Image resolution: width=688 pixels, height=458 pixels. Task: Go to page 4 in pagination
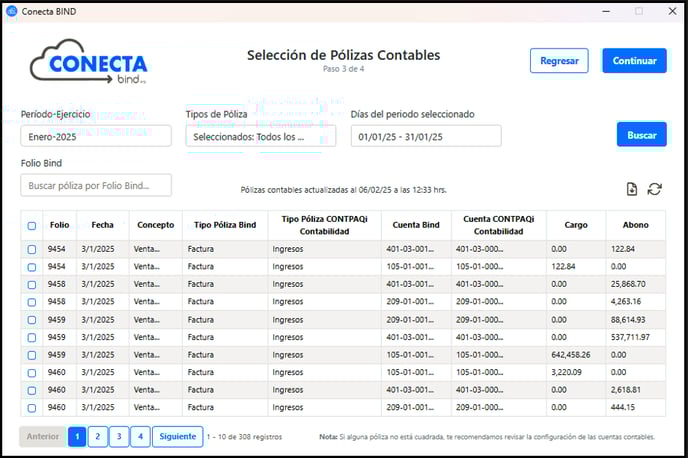tap(140, 437)
